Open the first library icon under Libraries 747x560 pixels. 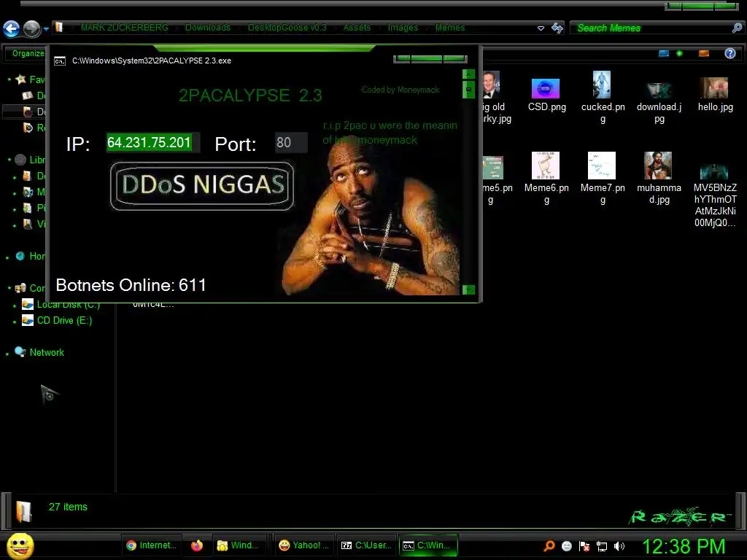click(x=28, y=176)
